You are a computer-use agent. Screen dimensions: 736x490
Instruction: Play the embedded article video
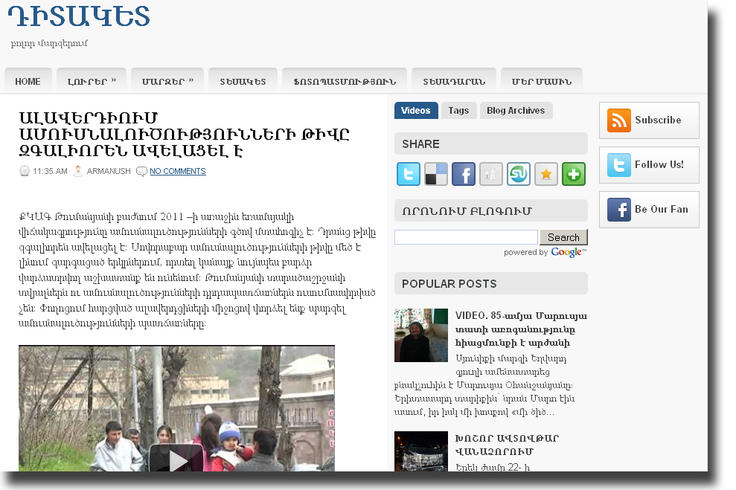click(176, 459)
